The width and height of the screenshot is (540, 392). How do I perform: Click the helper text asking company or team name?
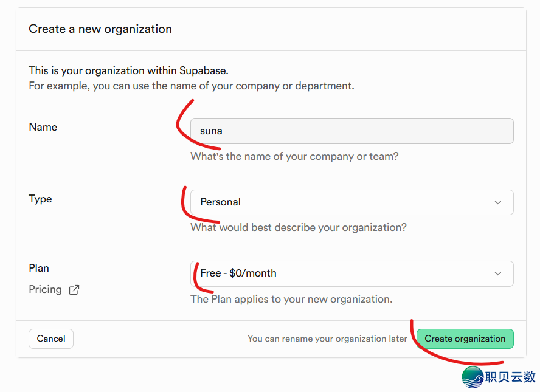(x=294, y=156)
